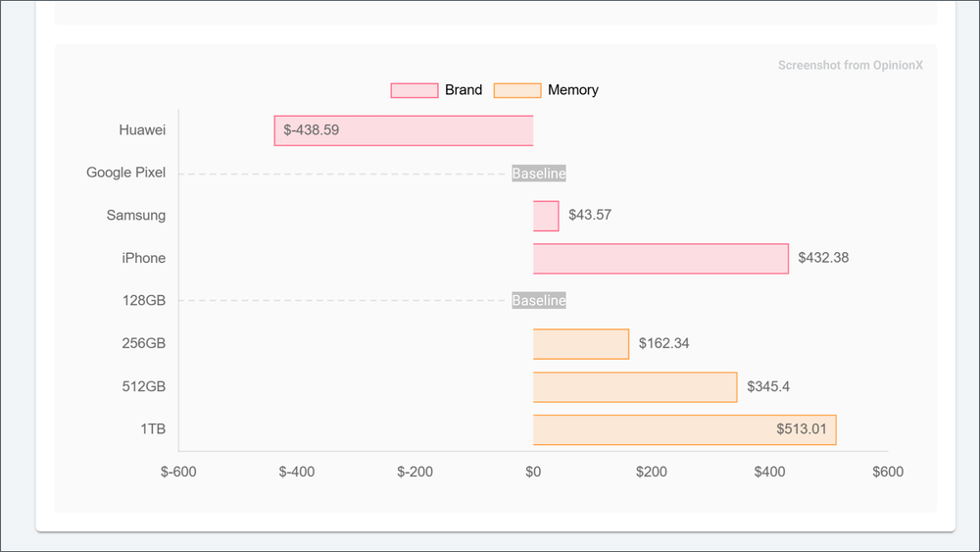Click the $345.4 value label
Viewport: 980px width, 552px height.
768,386
